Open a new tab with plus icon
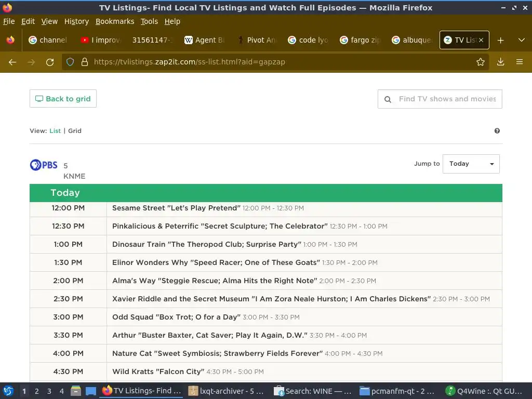This screenshot has height=399, width=532. [500, 41]
